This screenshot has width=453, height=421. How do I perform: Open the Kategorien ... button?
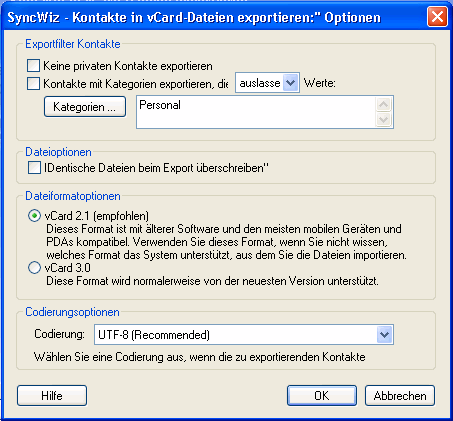coord(85,107)
